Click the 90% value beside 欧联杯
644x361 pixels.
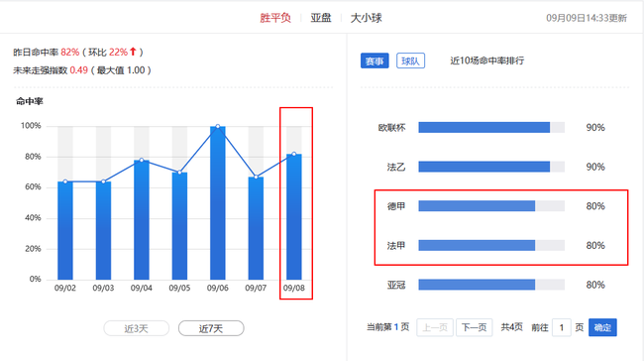point(595,128)
